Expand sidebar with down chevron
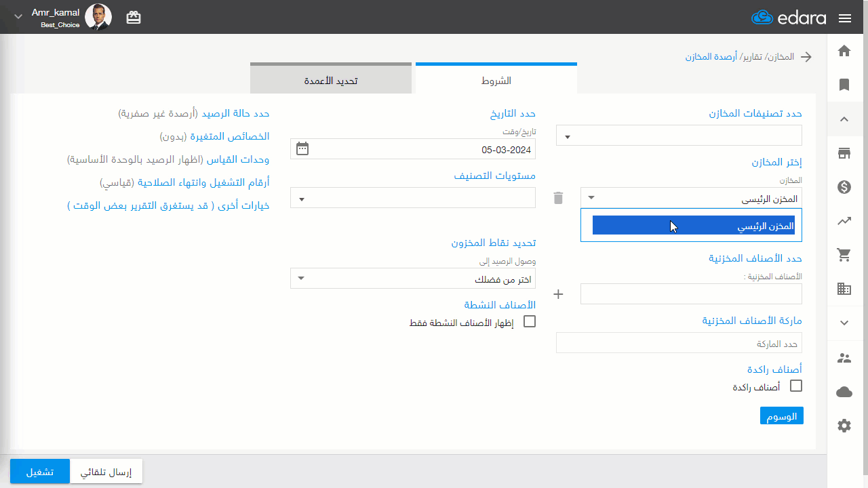 (x=844, y=323)
